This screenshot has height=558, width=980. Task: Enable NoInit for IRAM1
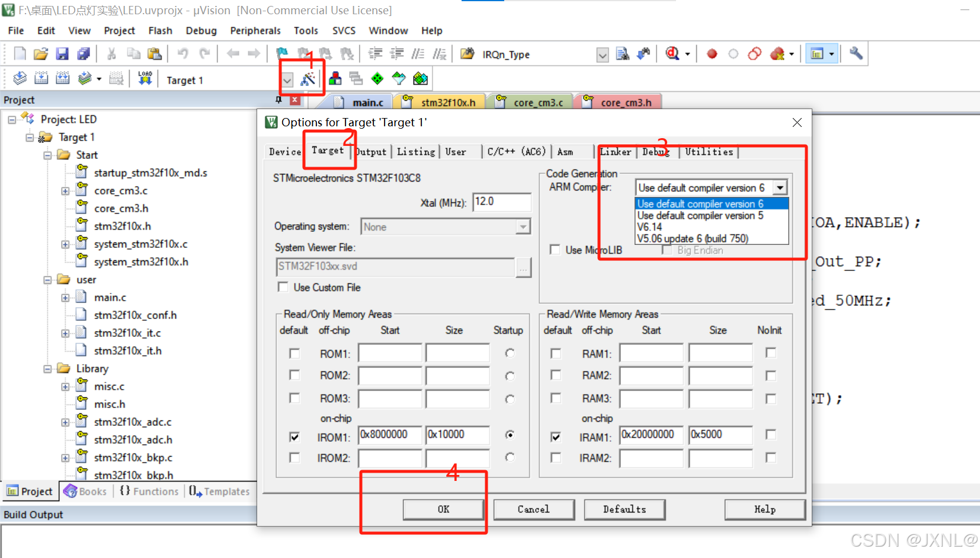point(770,435)
